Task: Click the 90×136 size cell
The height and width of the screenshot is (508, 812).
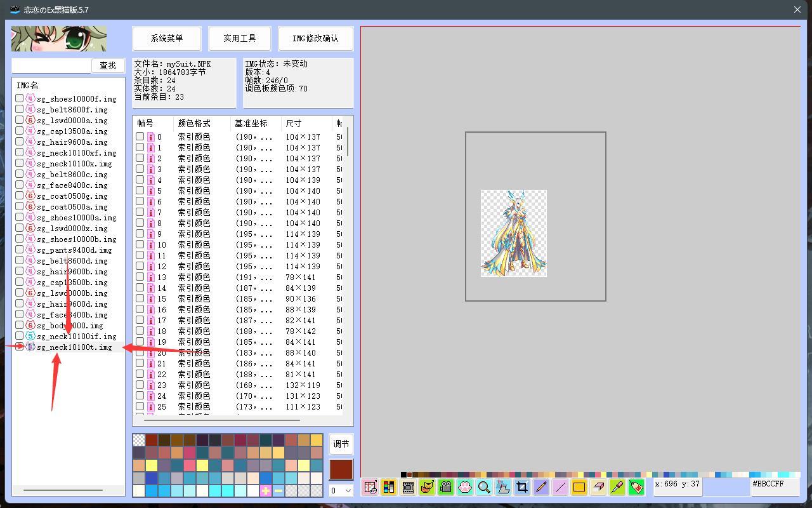Action: point(301,298)
